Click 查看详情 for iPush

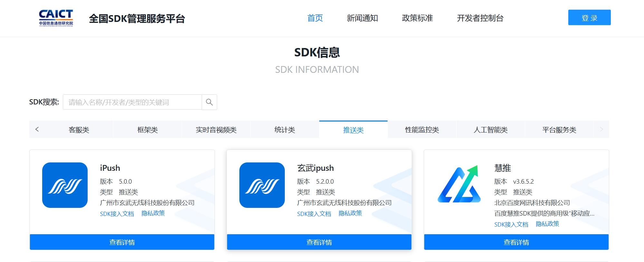(122, 242)
